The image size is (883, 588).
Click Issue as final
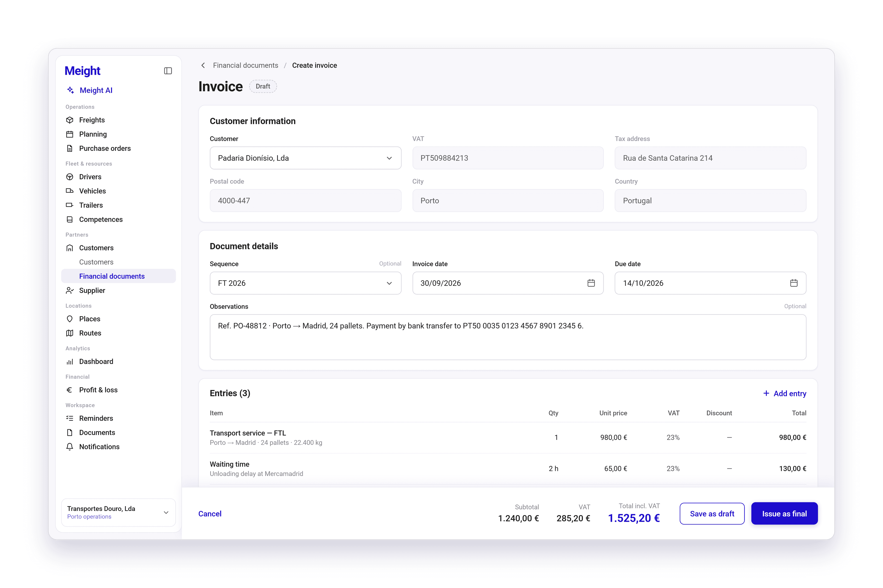pos(784,514)
